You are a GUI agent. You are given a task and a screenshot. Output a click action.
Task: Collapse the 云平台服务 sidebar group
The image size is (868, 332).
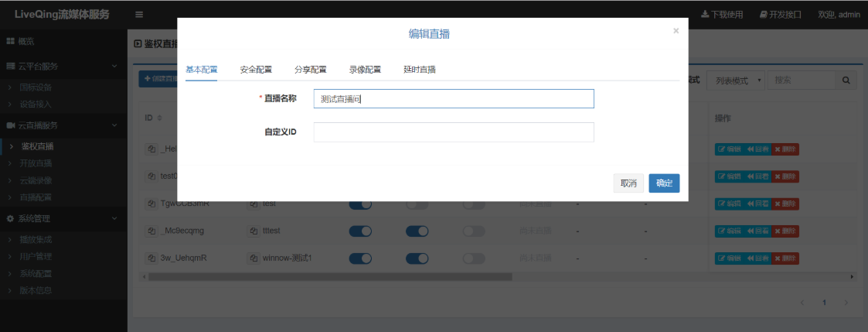coord(63,66)
